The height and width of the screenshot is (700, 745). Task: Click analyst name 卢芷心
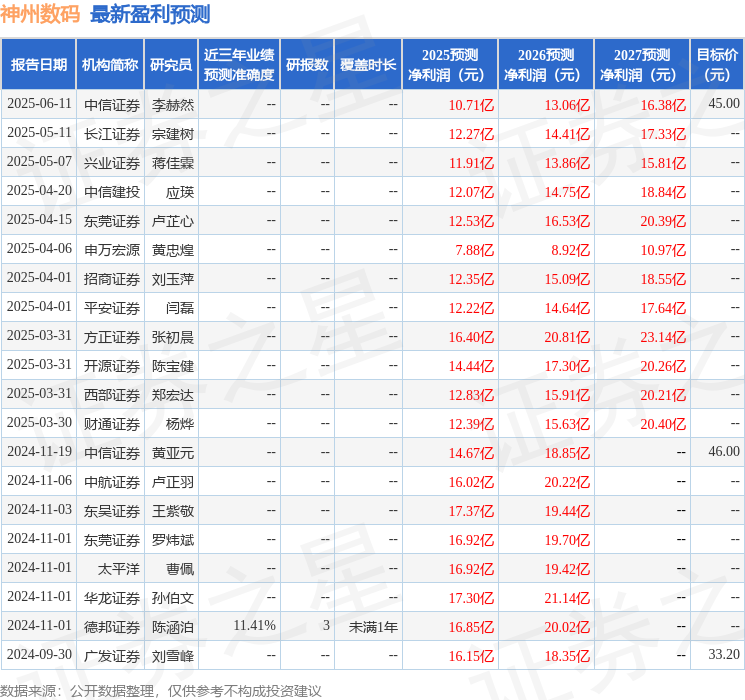tap(173, 221)
